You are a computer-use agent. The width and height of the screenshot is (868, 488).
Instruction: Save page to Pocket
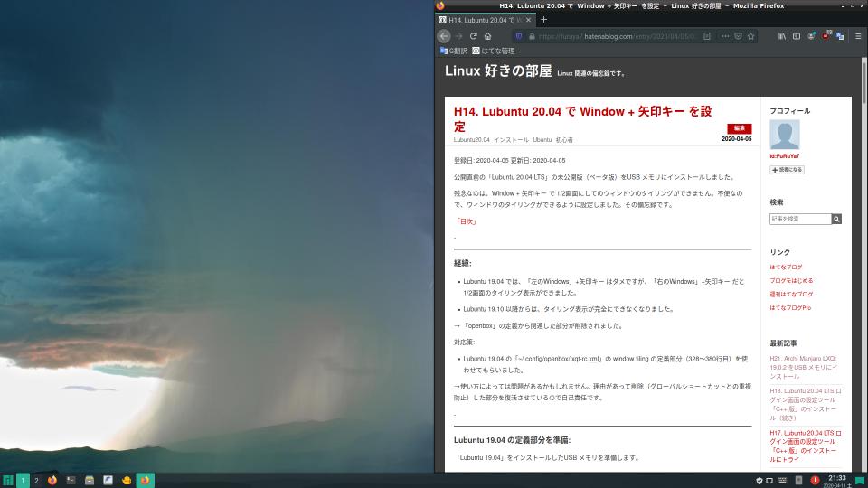[x=738, y=36]
